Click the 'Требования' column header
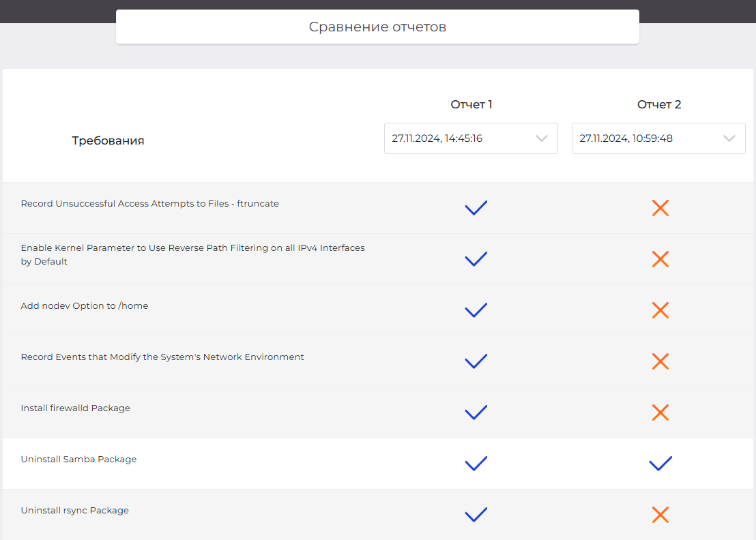756x540 pixels. click(x=108, y=140)
